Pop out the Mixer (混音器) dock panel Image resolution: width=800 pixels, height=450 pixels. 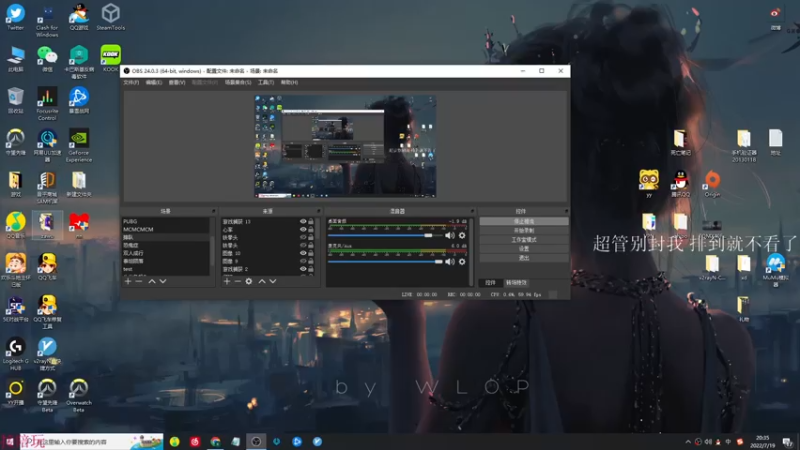pos(472,211)
